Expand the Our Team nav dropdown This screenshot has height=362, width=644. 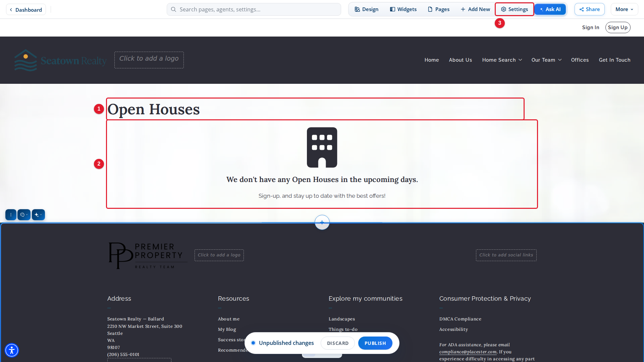coord(546,60)
